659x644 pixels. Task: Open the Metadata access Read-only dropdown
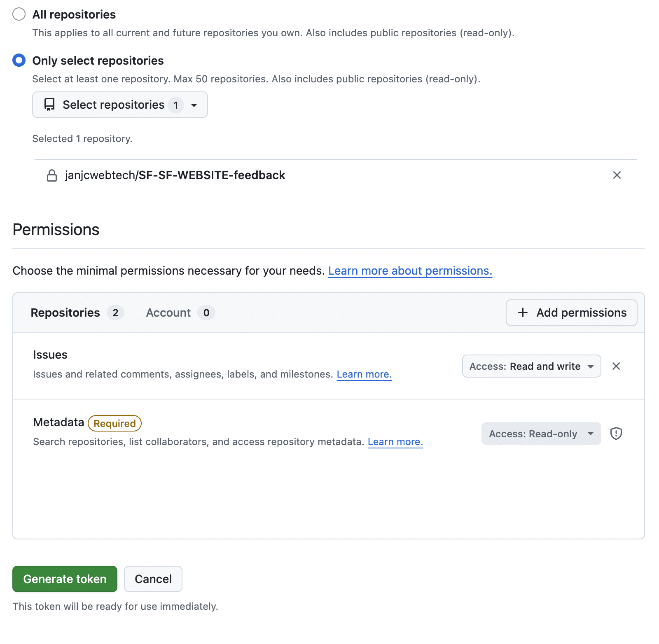[x=541, y=434]
